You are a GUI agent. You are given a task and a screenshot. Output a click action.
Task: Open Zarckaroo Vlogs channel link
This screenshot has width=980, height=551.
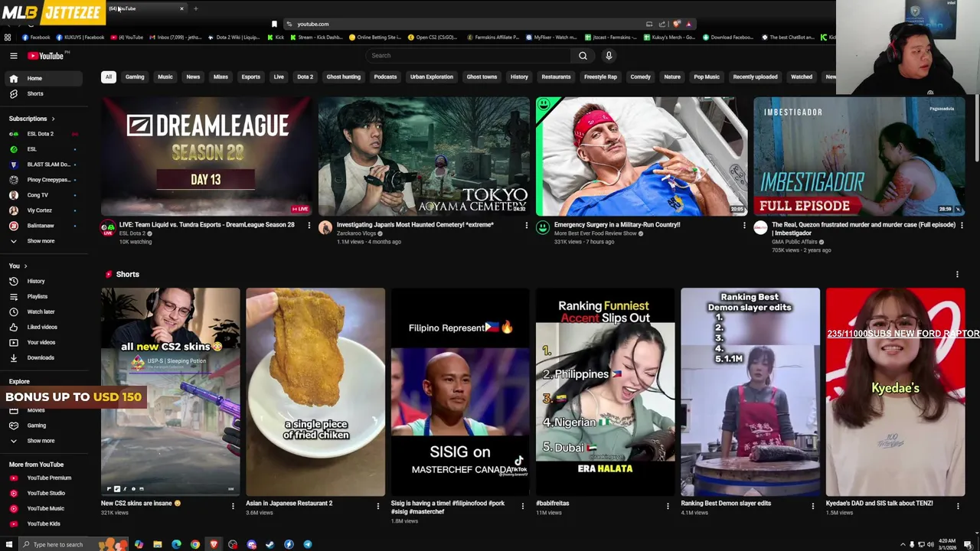[357, 233]
